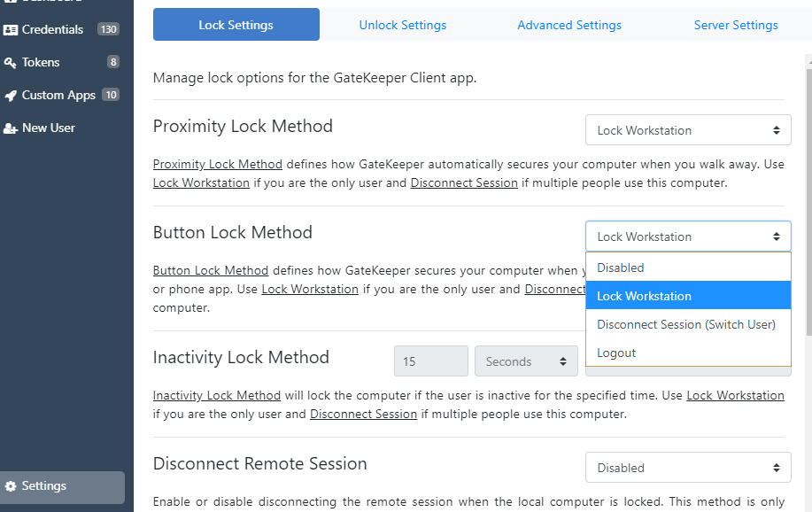Go to the Server Settings tab

736,25
